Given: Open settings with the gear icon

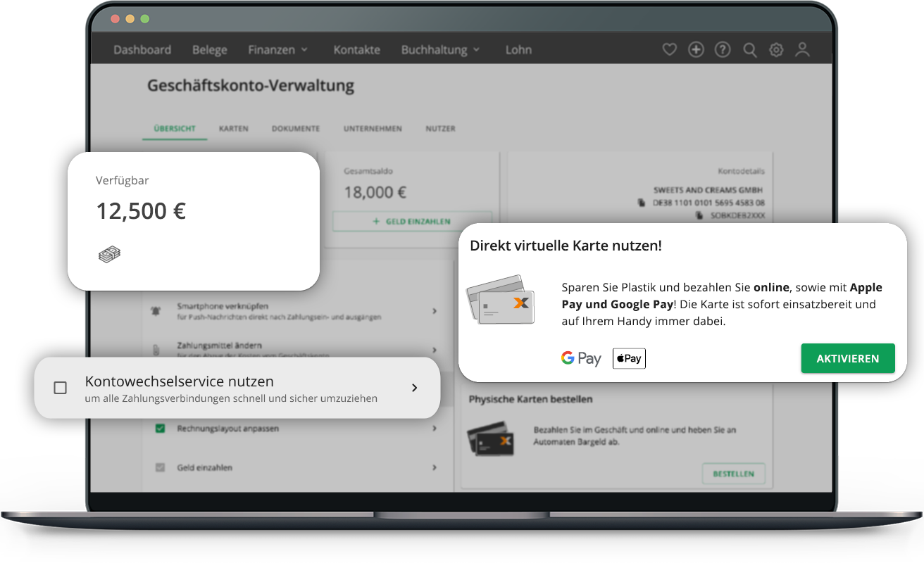Looking at the screenshot, I should 776,50.
